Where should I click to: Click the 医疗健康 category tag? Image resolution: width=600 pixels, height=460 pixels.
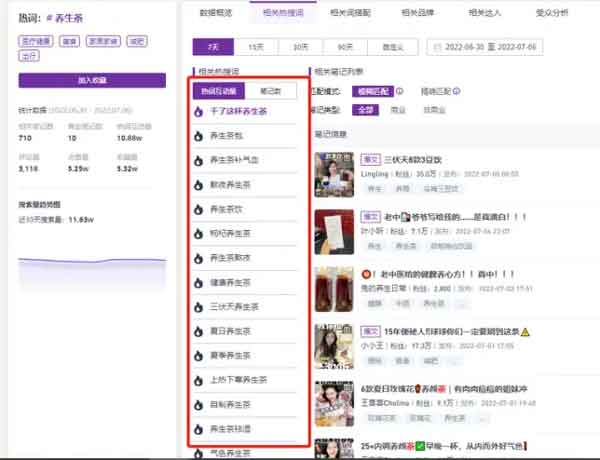(36, 41)
